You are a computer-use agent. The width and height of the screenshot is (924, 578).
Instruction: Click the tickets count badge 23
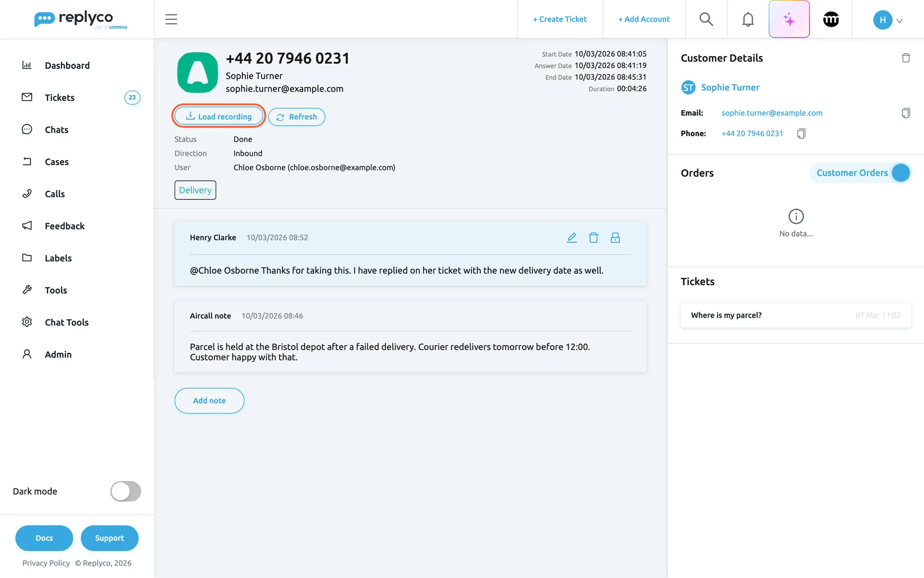click(x=132, y=98)
